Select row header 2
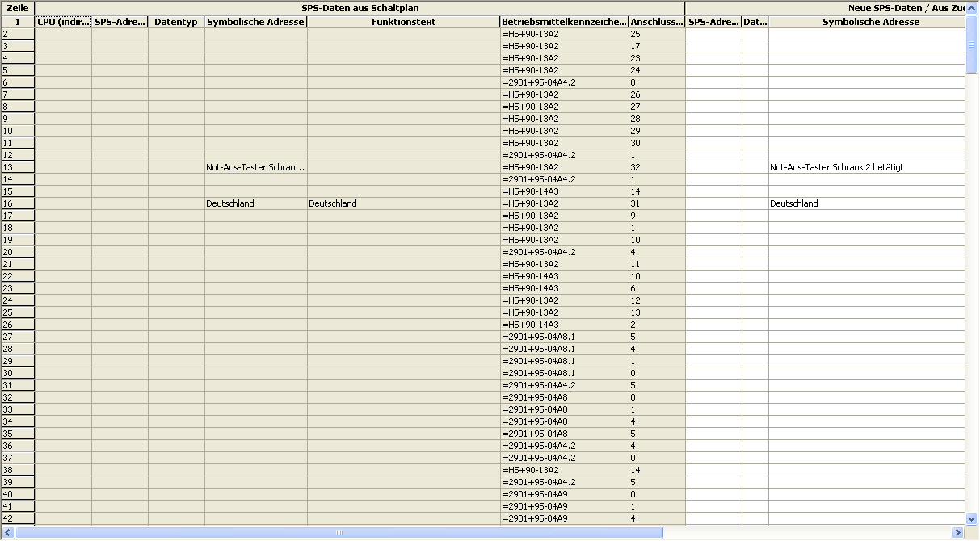980x541 pixels. [17, 34]
